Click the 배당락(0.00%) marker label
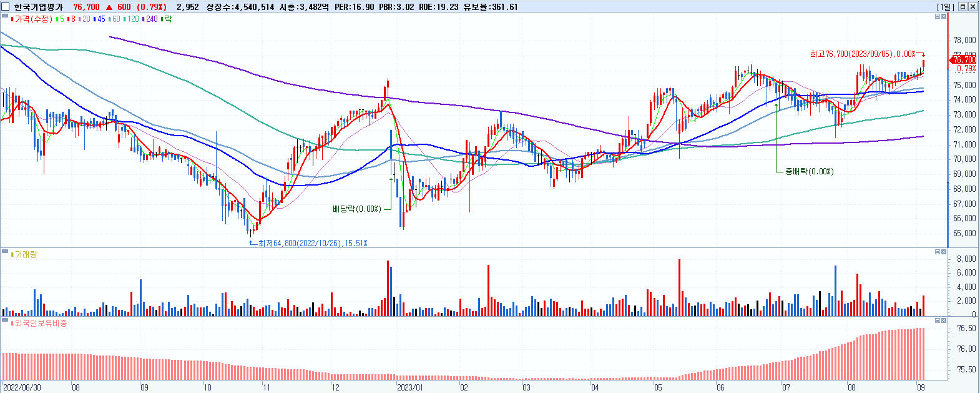980x393 pixels. pyautogui.click(x=356, y=209)
